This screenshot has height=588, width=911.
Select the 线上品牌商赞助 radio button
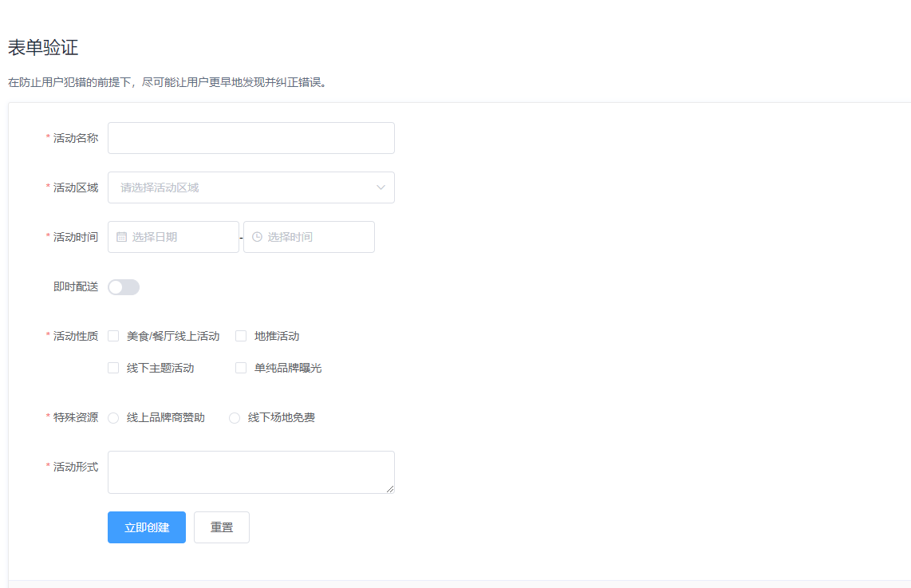tap(112, 417)
